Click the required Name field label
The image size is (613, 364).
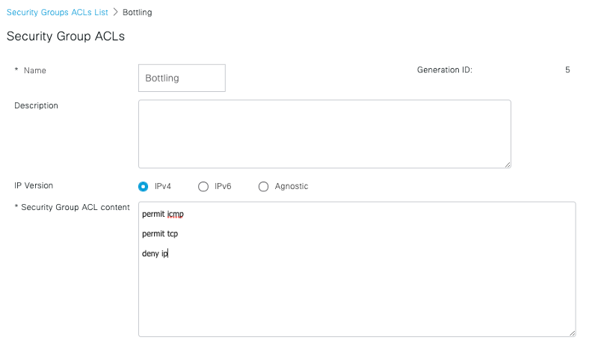click(34, 71)
